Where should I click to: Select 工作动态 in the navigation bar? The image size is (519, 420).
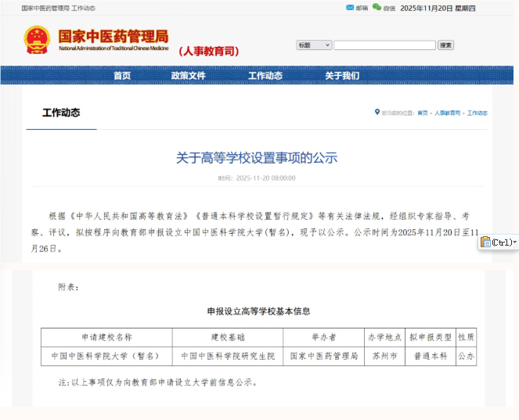click(x=265, y=76)
